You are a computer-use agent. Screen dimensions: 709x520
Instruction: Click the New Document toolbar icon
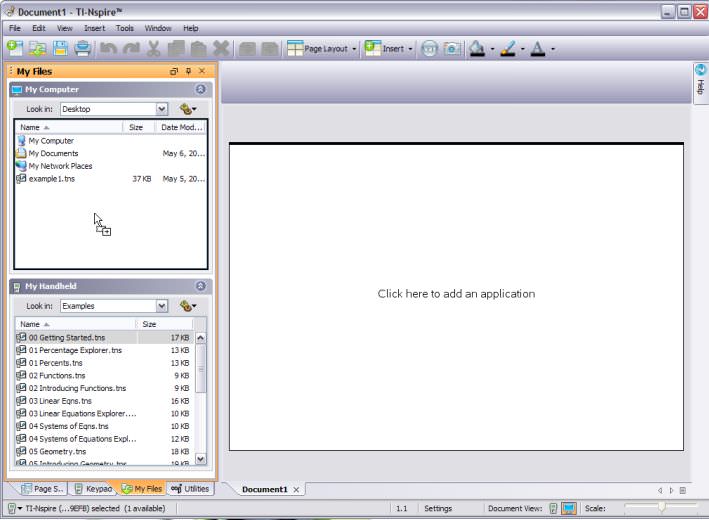tap(14, 48)
